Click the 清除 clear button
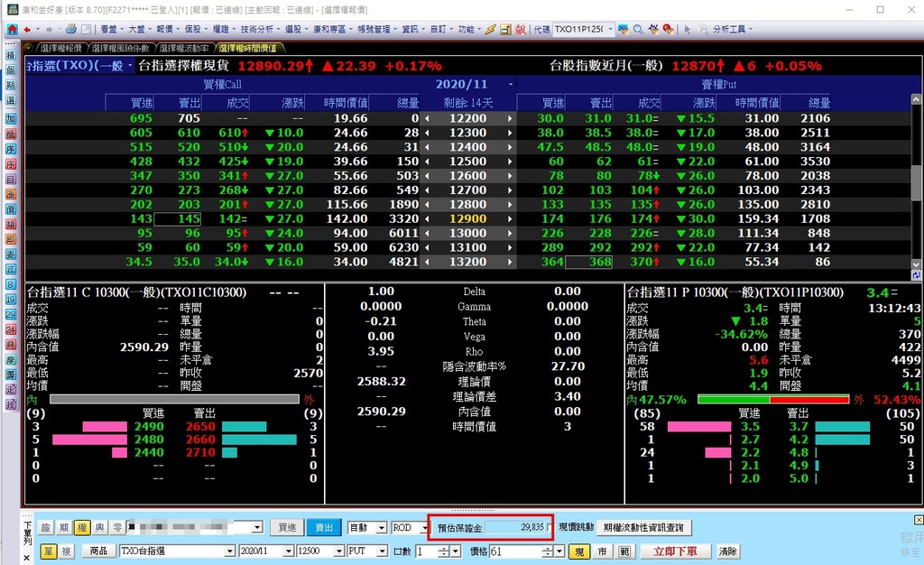This screenshot has width=924, height=565. point(728,551)
